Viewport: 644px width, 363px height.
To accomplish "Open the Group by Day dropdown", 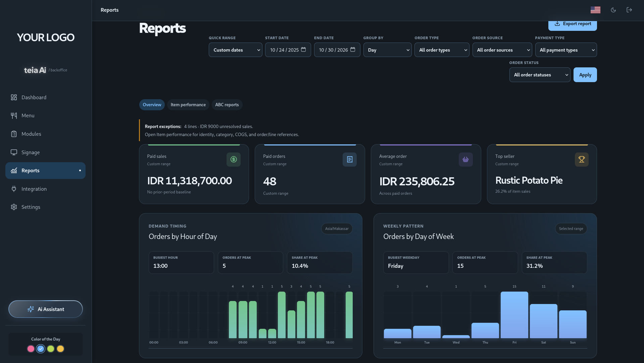I will [x=387, y=50].
